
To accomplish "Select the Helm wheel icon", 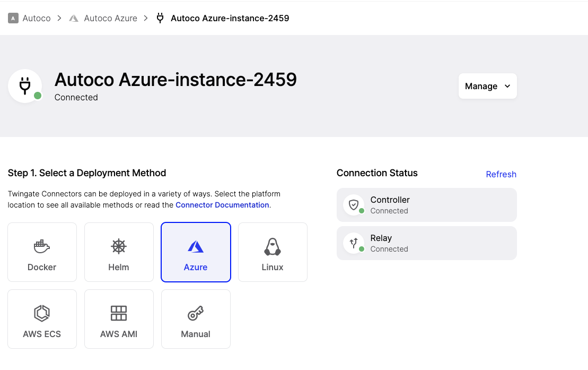I will click(x=119, y=246).
